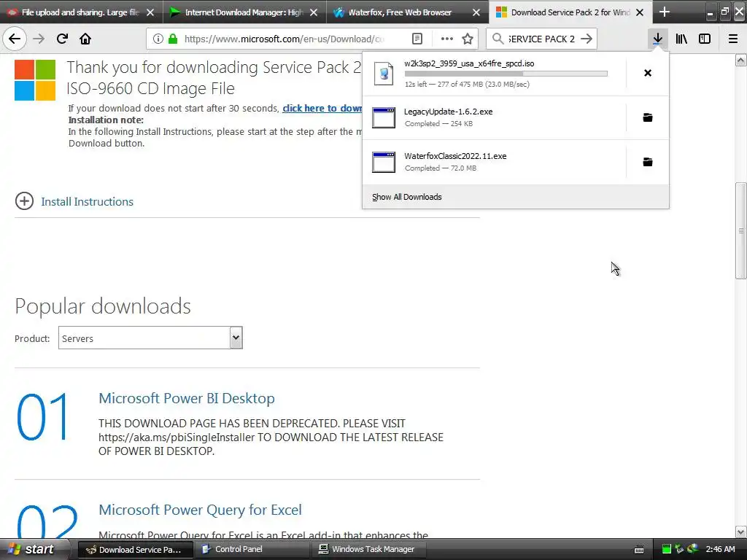Click the 2:46 AM system clock

(720, 549)
